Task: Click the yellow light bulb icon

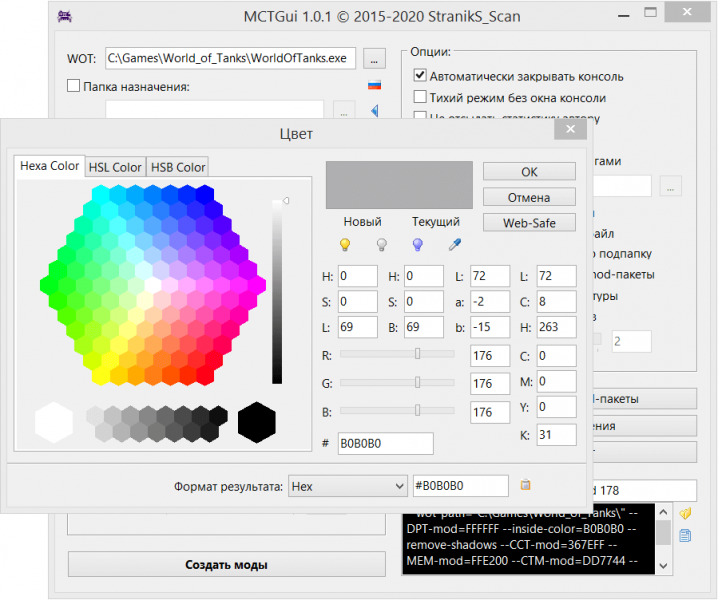Action: [345, 244]
